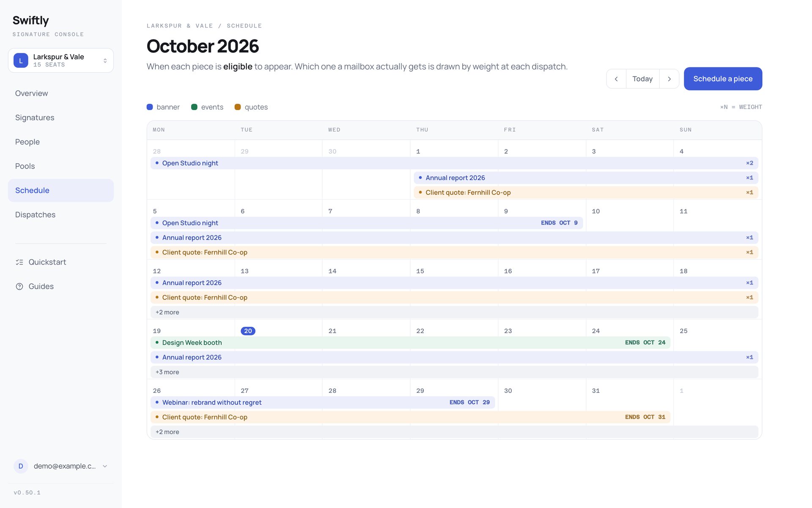The image size is (812, 508).
Task: Click Larkspur & Vale breadcrumb
Action: (x=180, y=26)
